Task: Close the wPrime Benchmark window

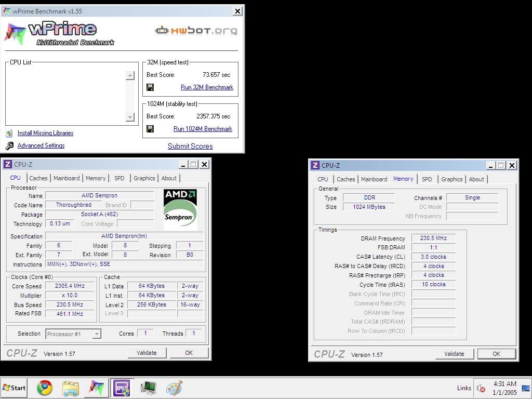Action: (x=238, y=11)
